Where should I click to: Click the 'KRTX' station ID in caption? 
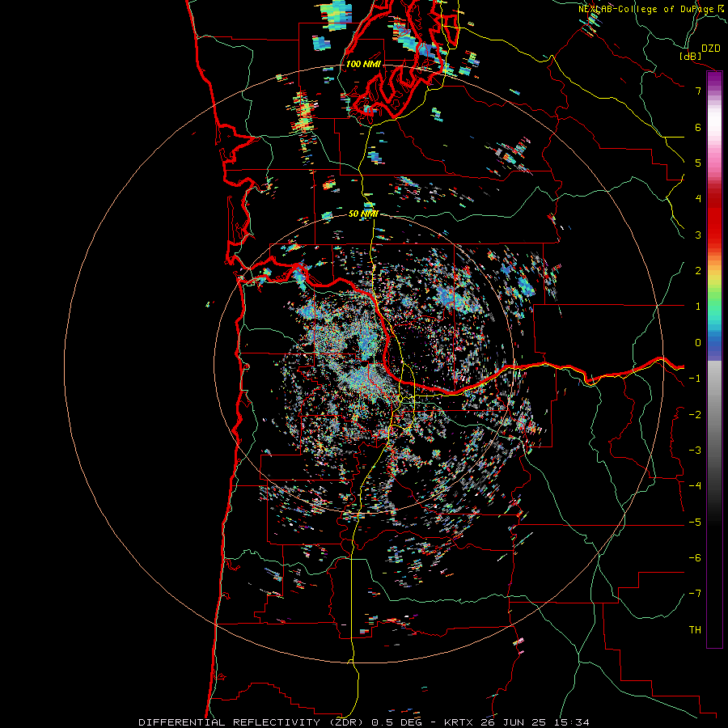[x=459, y=722]
